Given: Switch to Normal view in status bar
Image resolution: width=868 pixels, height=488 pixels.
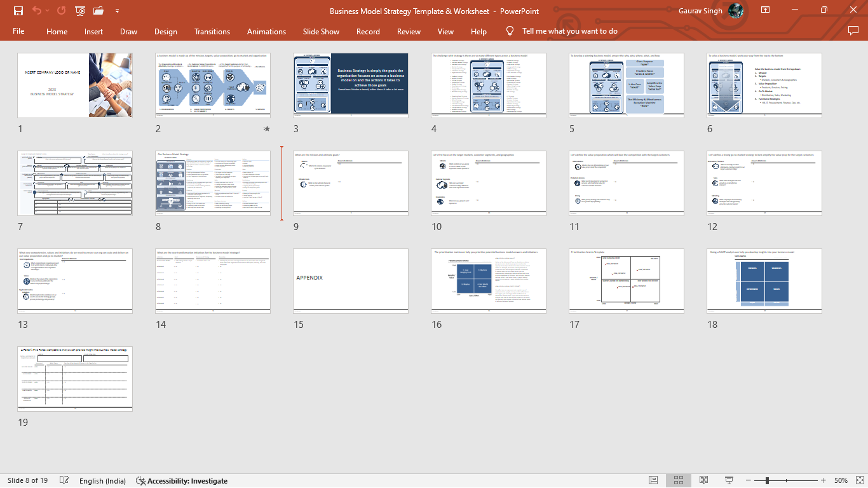Looking at the screenshot, I should [x=653, y=480].
